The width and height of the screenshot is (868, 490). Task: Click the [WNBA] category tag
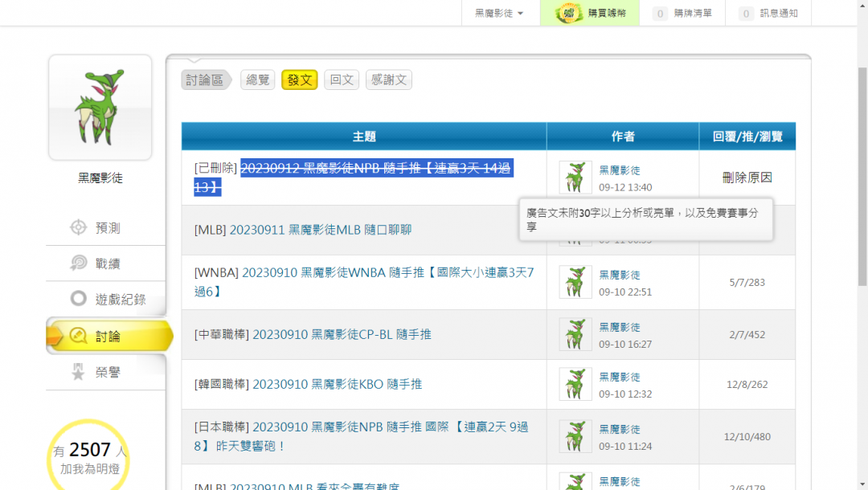pyautogui.click(x=216, y=272)
